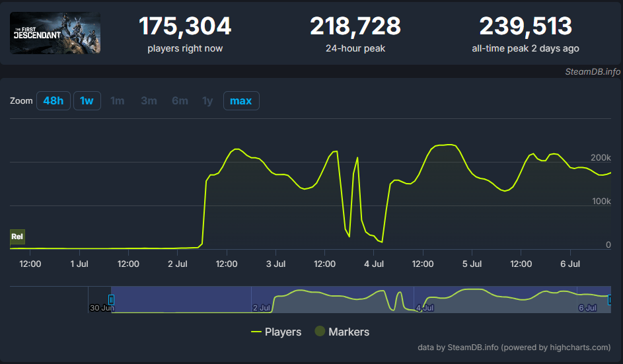Click The First Descendant game thumbnail
The image size is (623, 364).
pyautogui.click(x=55, y=33)
